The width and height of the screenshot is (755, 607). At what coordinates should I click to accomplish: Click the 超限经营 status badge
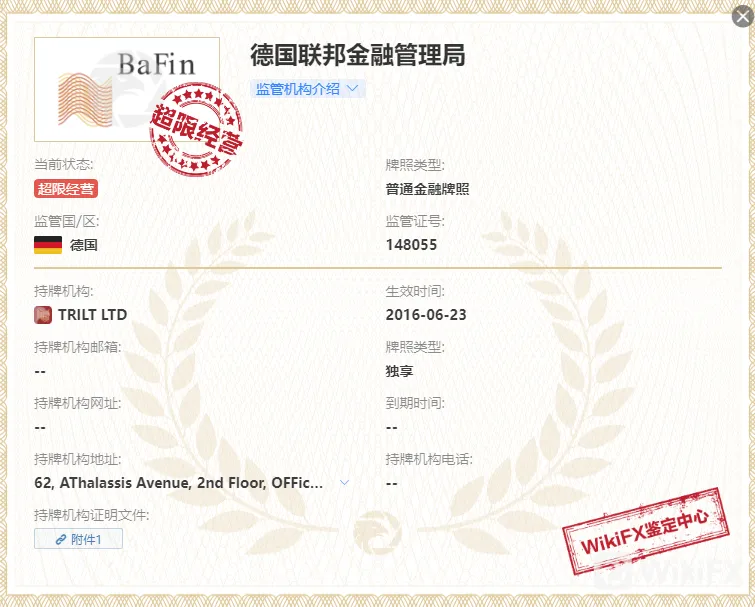coord(66,189)
